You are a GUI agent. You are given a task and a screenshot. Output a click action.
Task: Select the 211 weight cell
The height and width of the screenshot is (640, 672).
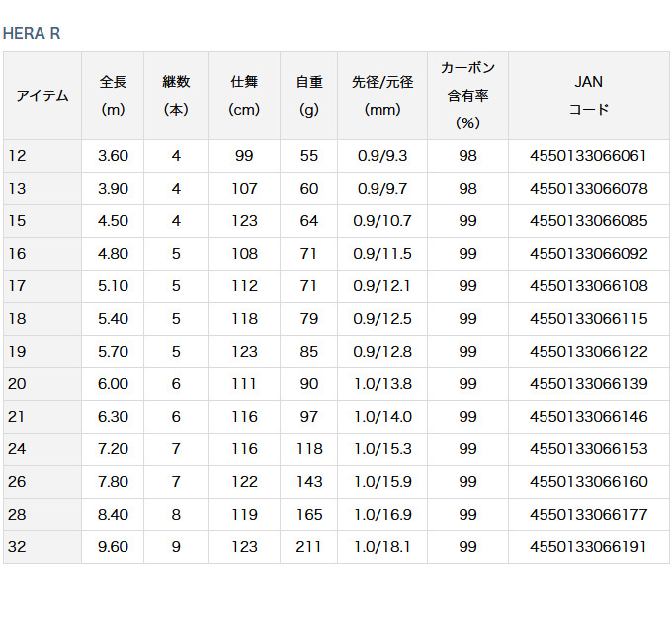tap(308, 547)
